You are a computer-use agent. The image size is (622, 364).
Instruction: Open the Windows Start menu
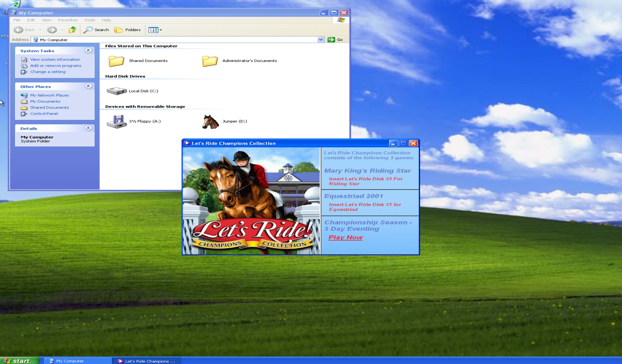tap(19, 361)
